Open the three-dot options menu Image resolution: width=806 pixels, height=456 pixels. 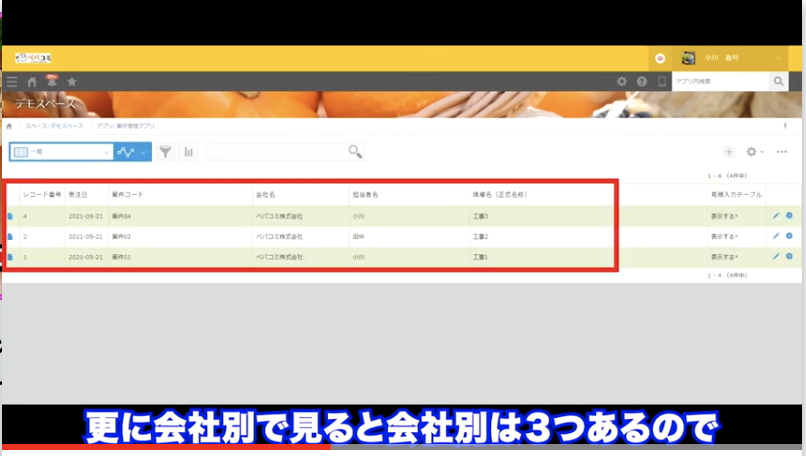[x=781, y=152]
